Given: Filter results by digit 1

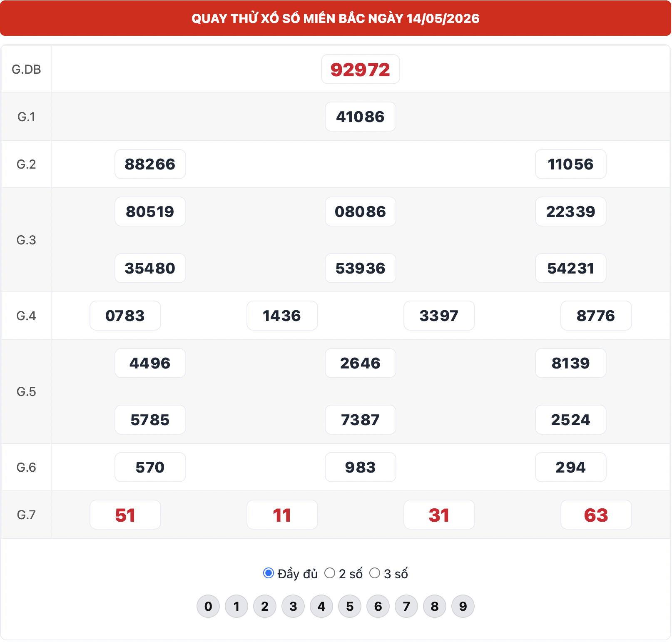Looking at the screenshot, I should (x=236, y=606).
